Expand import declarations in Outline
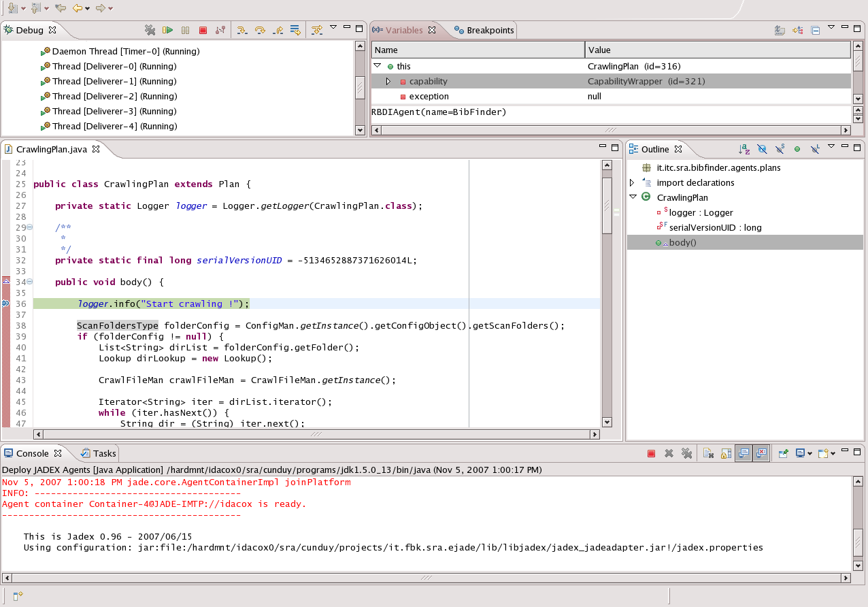868x607 pixels. pyautogui.click(x=632, y=182)
